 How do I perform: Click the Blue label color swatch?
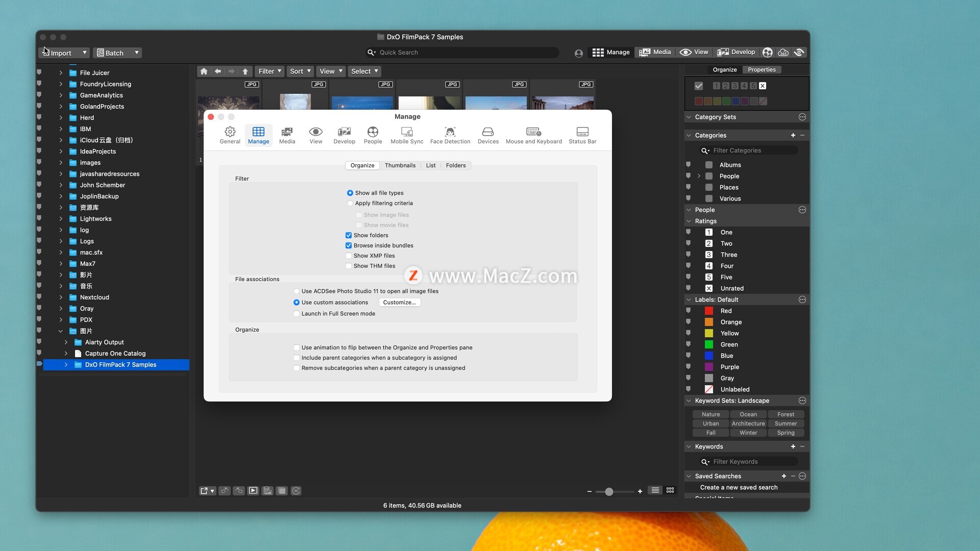709,356
